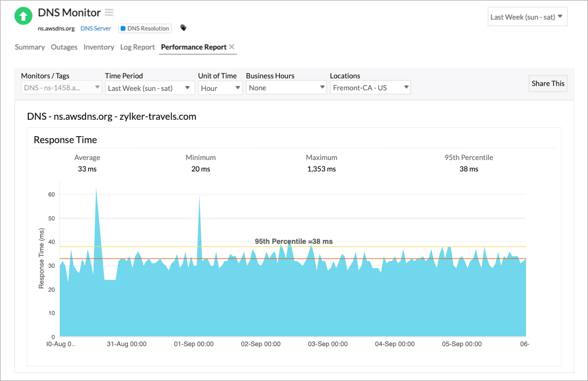Open the Outages tab

point(64,47)
